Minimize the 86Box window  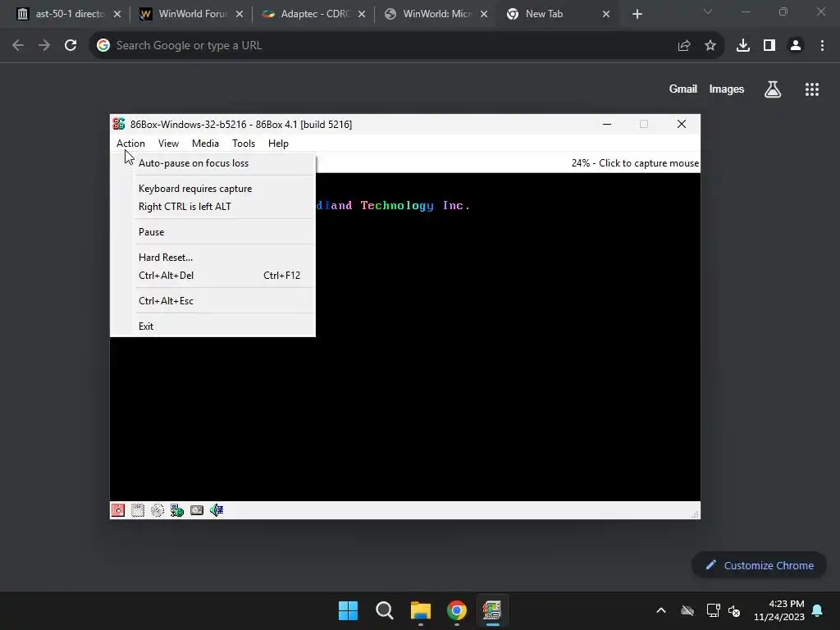(606, 124)
